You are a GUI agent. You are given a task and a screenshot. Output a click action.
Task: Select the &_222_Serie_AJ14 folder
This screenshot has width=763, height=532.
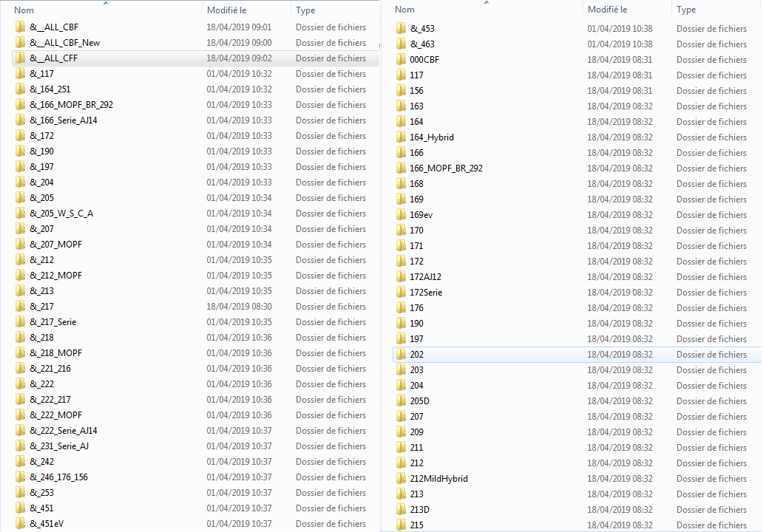[63, 431]
